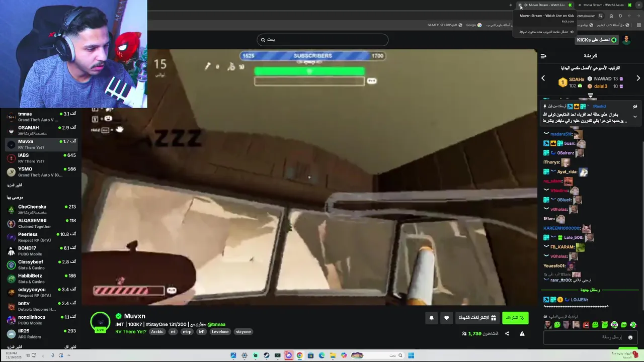644x362 pixels.
Task: Reload the page with the refresh icon
Action: (x=620, y=16)
